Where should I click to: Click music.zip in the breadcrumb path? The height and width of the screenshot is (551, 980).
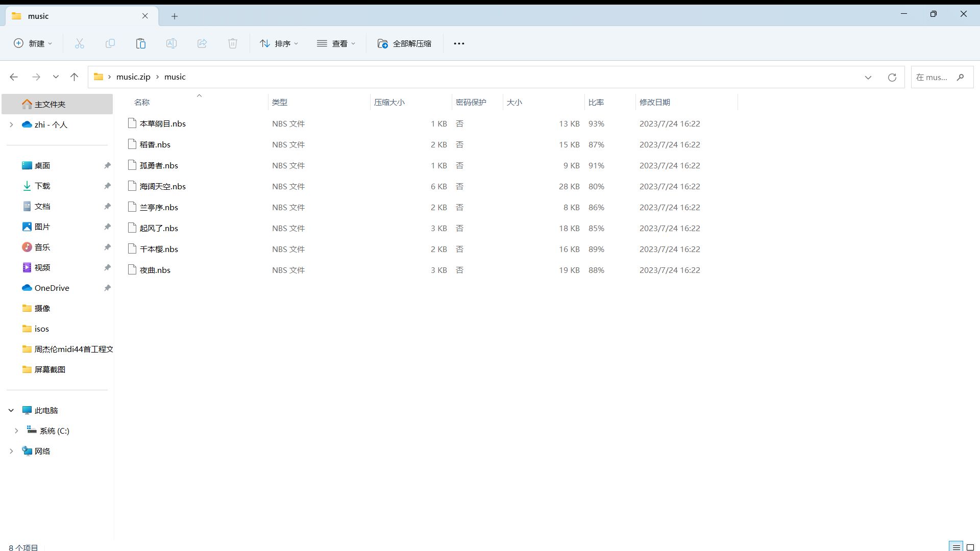point(133,77)
